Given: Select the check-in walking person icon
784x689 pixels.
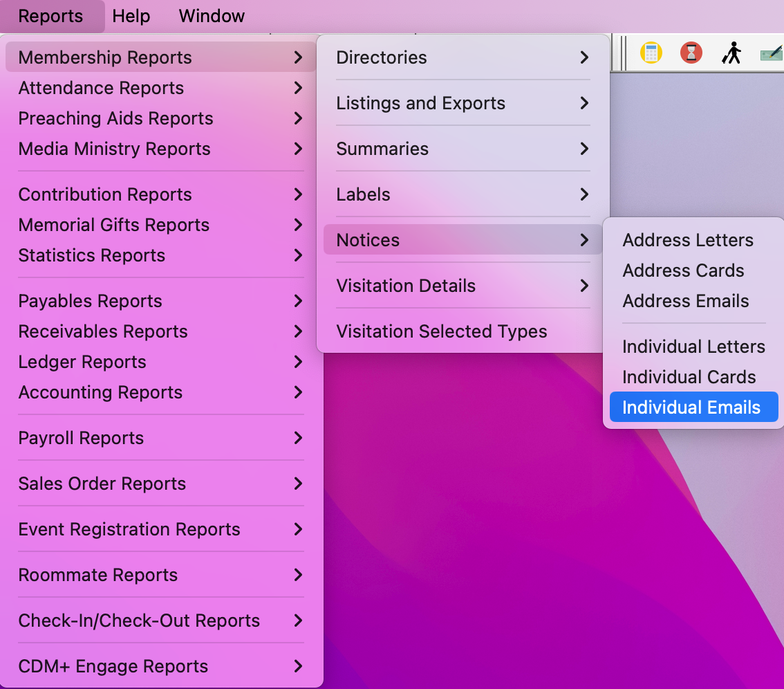Looking at the screenshot, I should coord(731,52).
